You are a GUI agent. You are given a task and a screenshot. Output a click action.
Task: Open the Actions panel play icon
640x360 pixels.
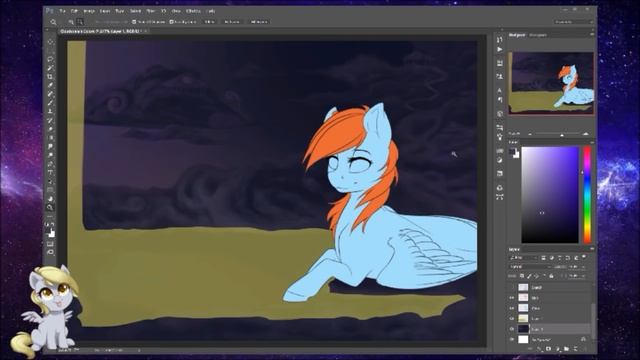(x=500, y=49)
